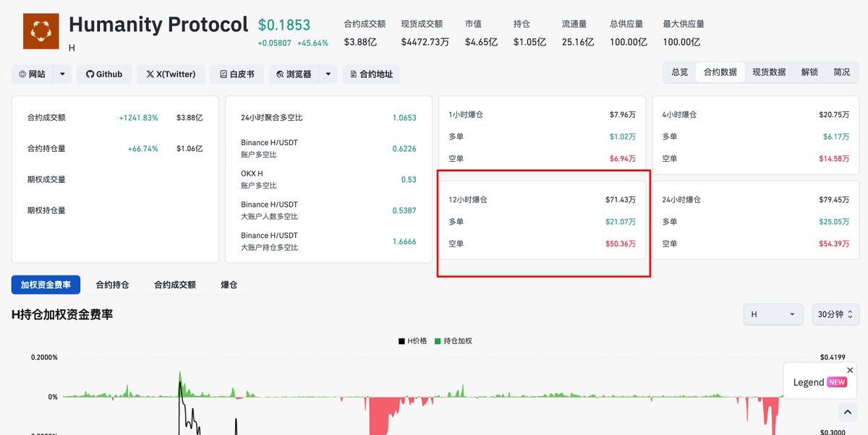
Task: Open the 浏览器 explorer button
Action: click(294, 74)
